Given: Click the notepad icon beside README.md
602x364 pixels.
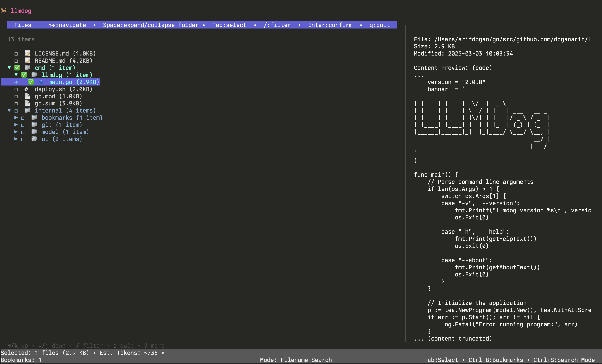Looking at the screenshot, I should [28, 61].
